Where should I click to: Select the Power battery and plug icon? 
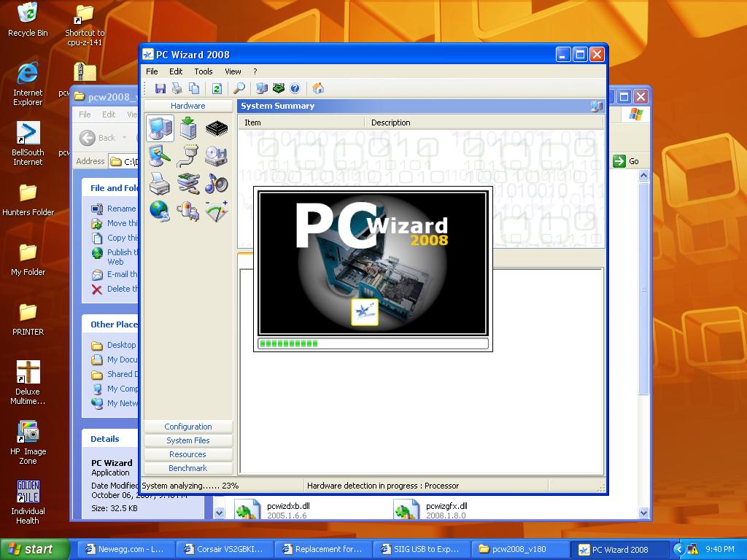(189, 211)
